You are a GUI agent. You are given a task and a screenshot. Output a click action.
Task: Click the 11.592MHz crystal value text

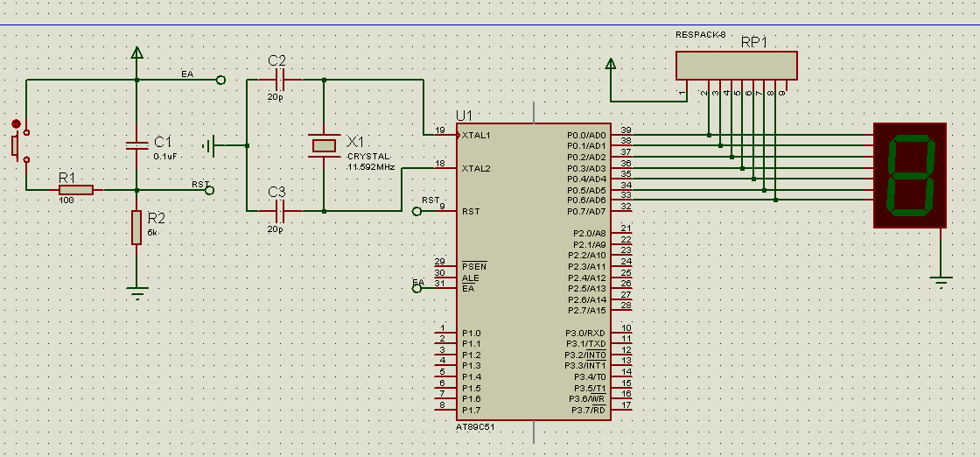click(x=370, y=166)
